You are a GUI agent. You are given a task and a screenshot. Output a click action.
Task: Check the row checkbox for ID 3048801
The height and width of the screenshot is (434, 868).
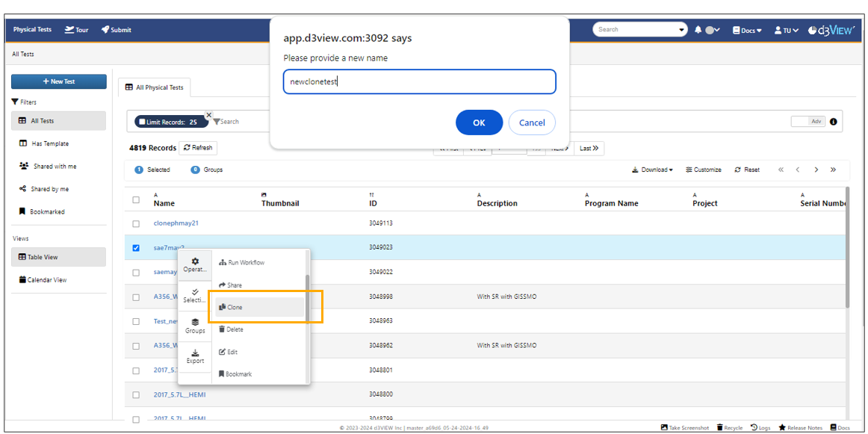pyautogui.click(x=136, y=371)
